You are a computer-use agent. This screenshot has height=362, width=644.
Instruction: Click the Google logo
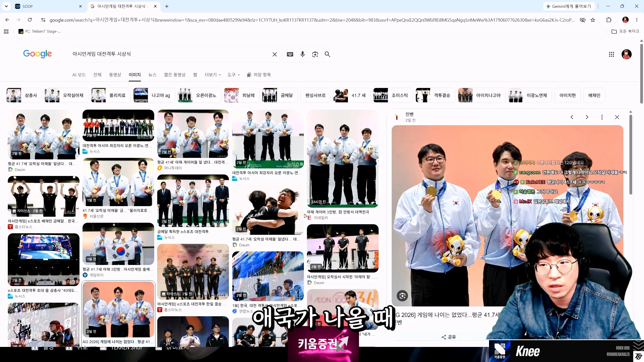point(37,54)
